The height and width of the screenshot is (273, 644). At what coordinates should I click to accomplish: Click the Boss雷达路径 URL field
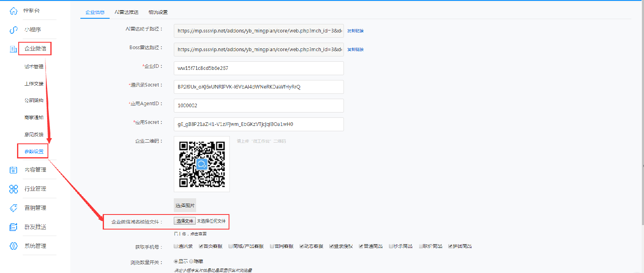(x=259, y=50)
